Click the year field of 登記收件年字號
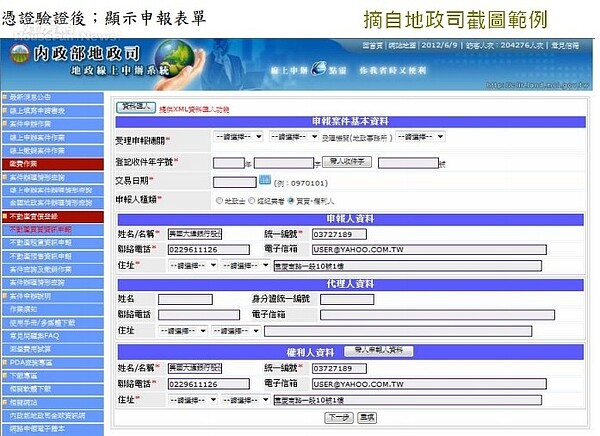The width and height of the screenshot is (600, 436). click(229, 163)
